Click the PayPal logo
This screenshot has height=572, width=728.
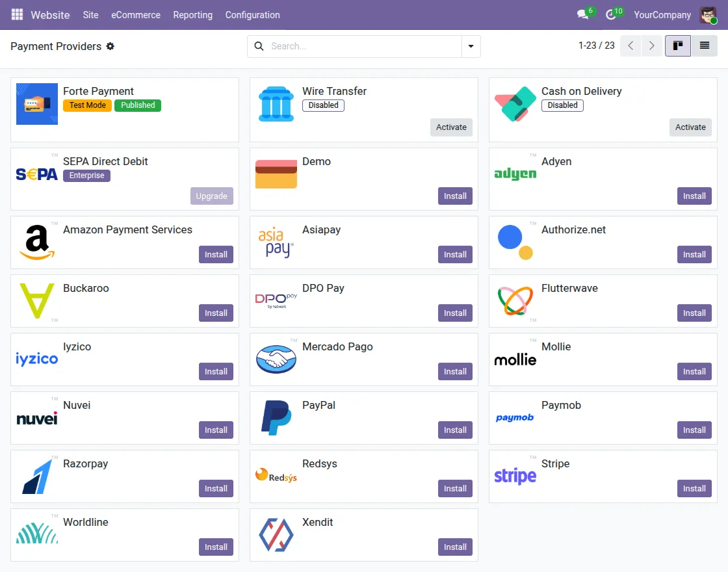tap(276, 418)
